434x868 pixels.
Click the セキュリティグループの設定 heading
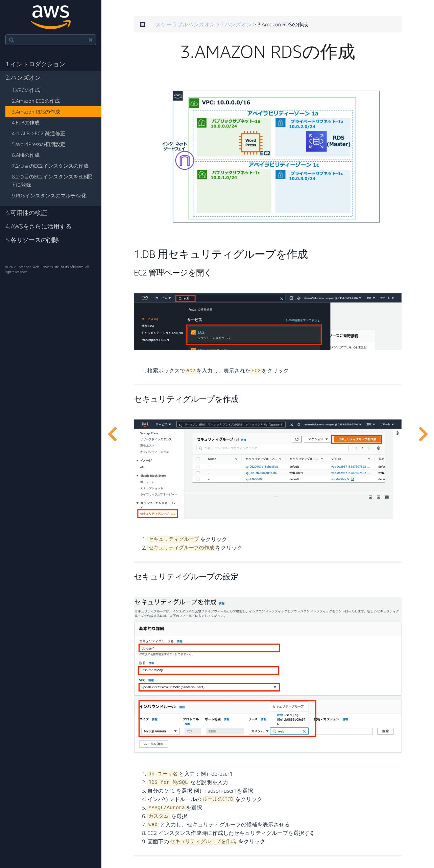pos(186,577)
